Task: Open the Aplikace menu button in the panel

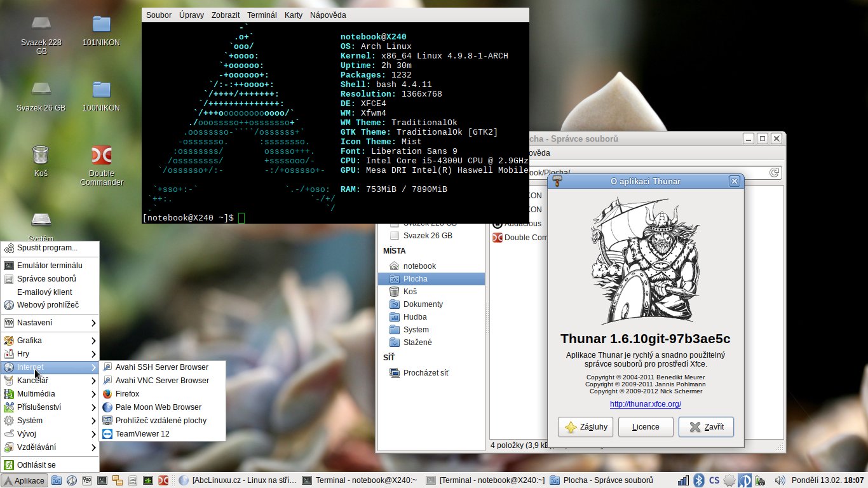Action: click(x=25, y=480)
